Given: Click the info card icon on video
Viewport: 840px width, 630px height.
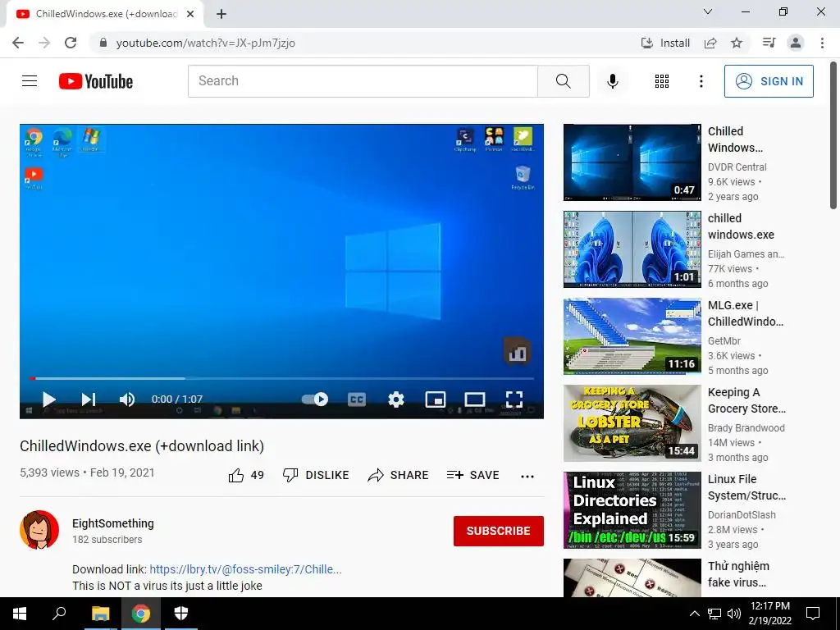Looking at the screenshot, I should tap(518, 351).
